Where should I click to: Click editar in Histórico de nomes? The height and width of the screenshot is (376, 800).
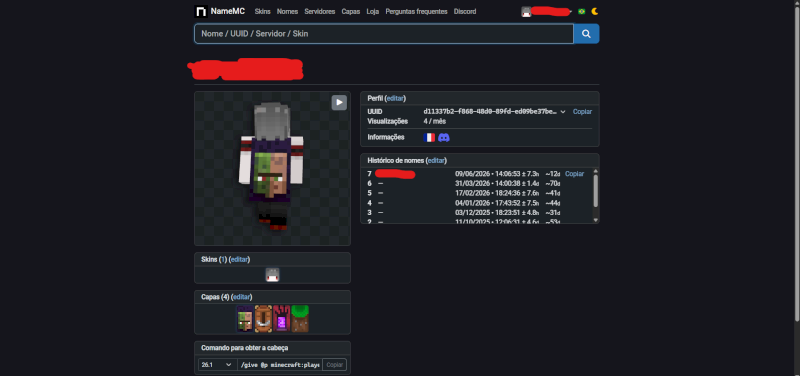coord(436,160)
